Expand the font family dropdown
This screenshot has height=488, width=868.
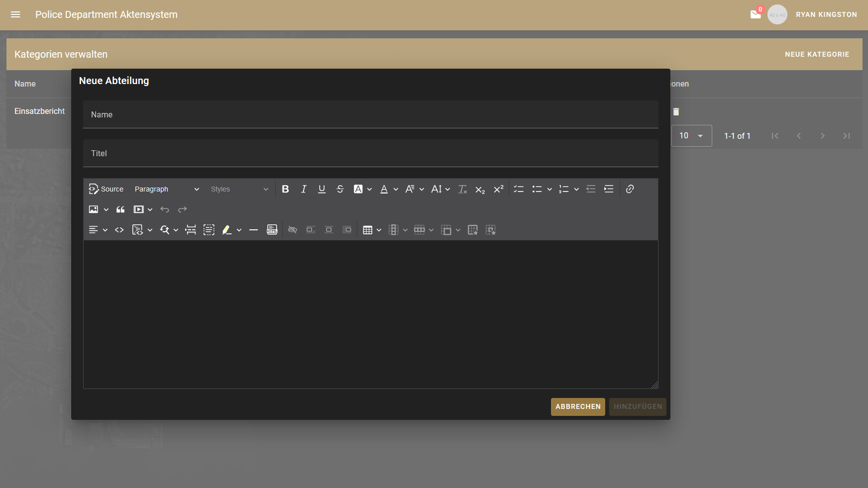tap(422, 189)
